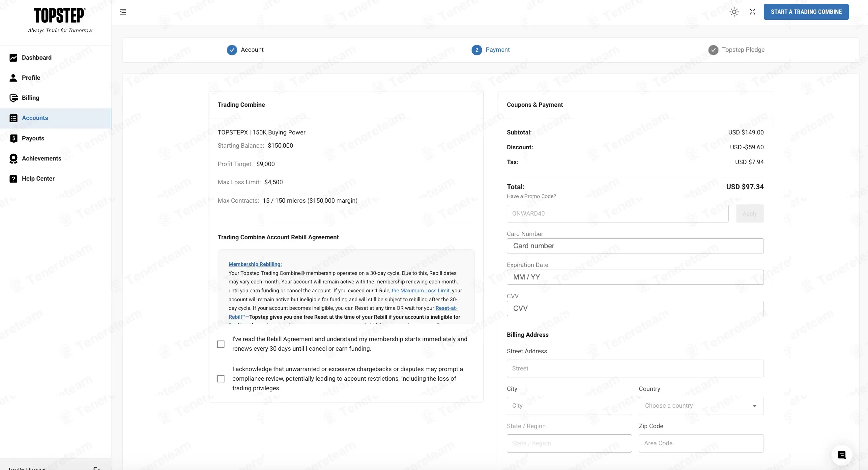
Task: Enter fullscreen with the expand arrows icon
Action: coord(752,12)
